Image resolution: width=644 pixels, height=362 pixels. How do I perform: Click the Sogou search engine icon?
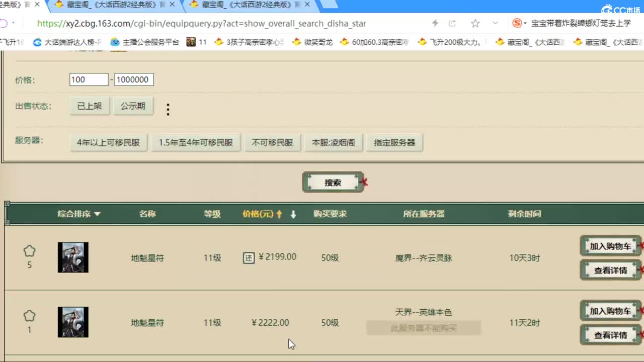coord(517,24)
